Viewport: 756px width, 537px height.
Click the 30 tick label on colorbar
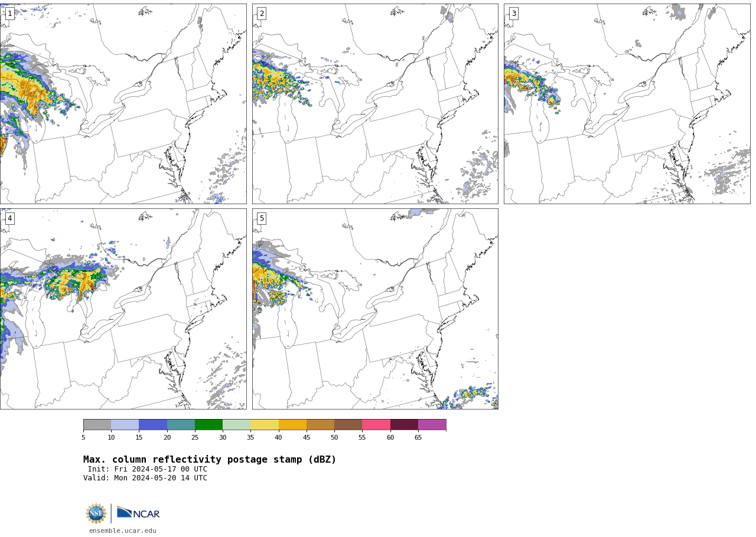223,438
